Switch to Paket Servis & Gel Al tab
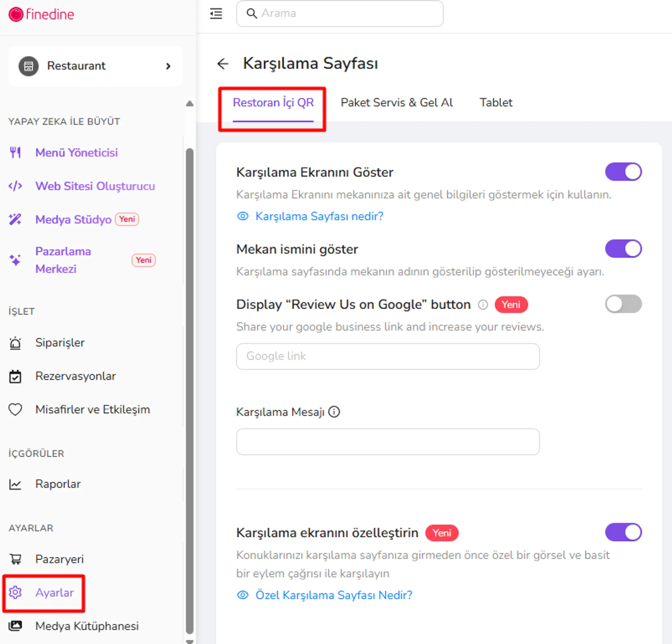 pyautogui.click(x=397, y=102)
